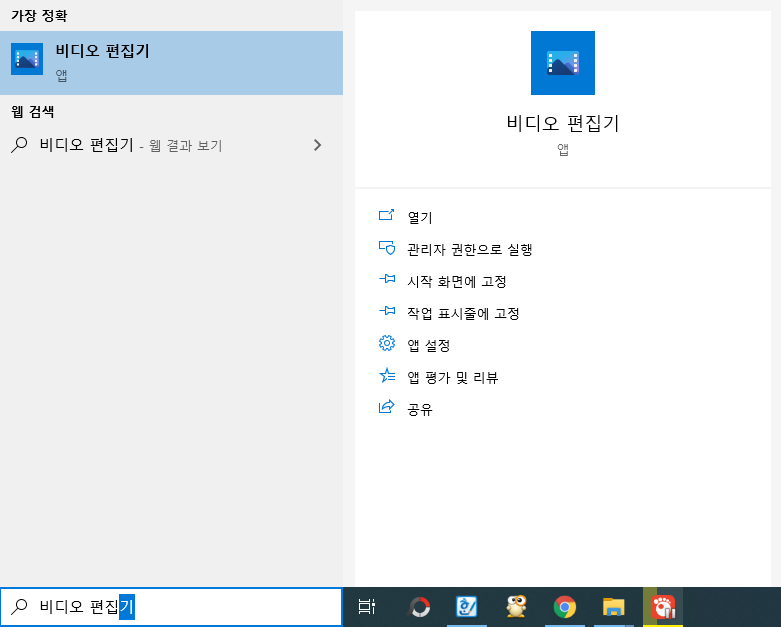Select 비디오 편집기 웹 결과 보기 search suggestion
Viewport: 781px width, 627px height.
pos(171,145)
